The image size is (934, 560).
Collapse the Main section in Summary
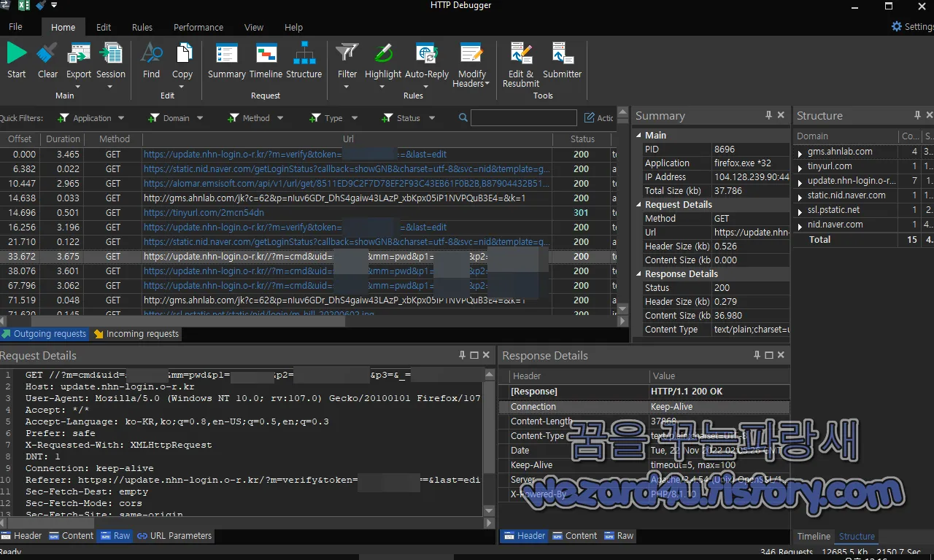click(x=638, y=136)
